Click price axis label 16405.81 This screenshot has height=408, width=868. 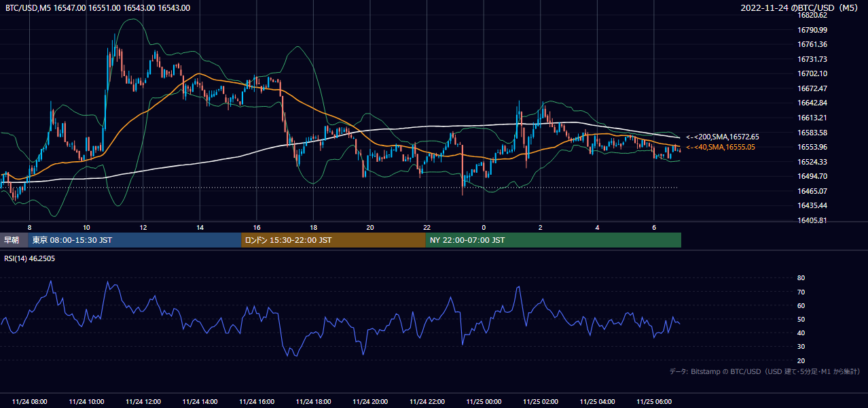[x=812, y=220]
